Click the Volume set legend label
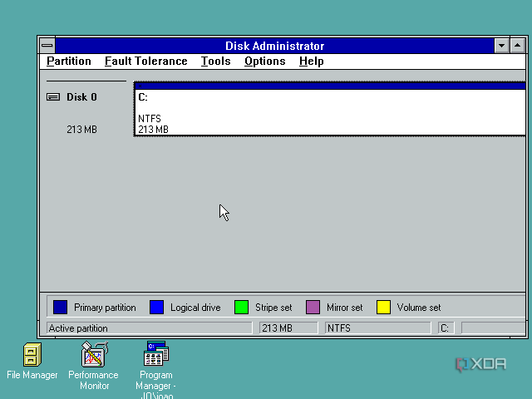Viewport: 532px width, 399px height. pyautogui.click(x=419, y=308)
